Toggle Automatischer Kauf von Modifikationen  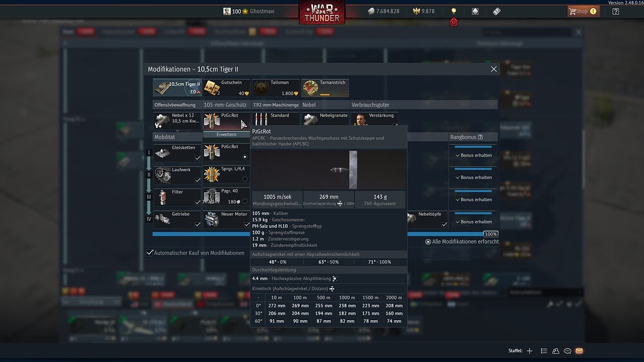(149, 252)
